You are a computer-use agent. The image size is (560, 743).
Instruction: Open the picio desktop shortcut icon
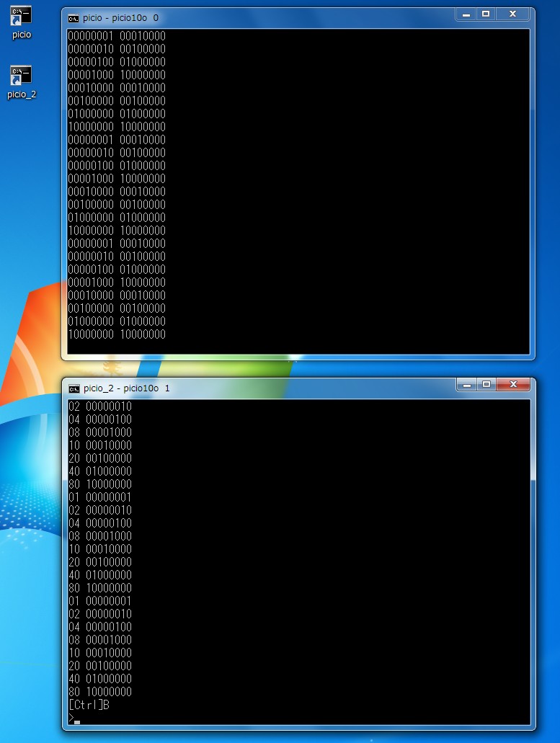[21, 15]
